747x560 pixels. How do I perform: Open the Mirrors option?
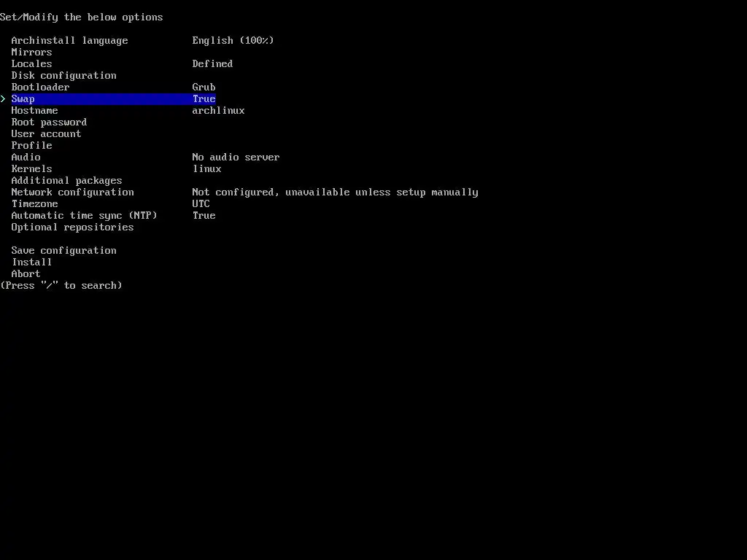(31, 52)
